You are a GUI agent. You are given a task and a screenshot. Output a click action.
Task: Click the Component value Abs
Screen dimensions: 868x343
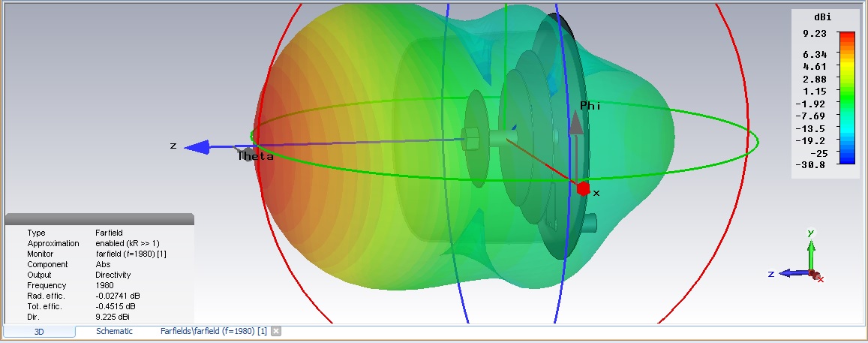click(x=103, y=264)
